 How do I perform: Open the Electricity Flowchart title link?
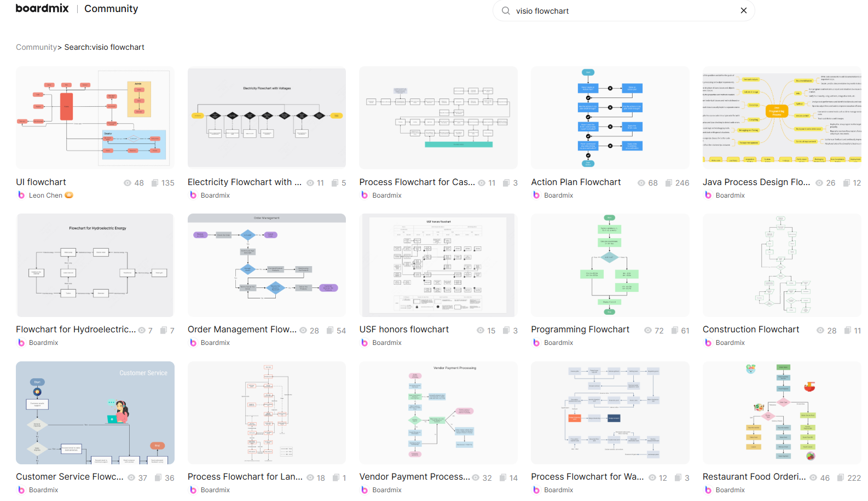(244, 182)
